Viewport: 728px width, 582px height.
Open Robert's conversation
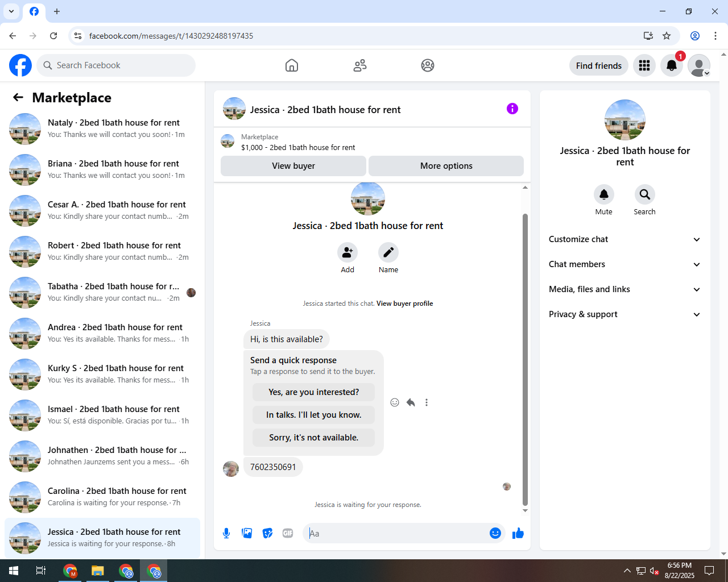102,251
